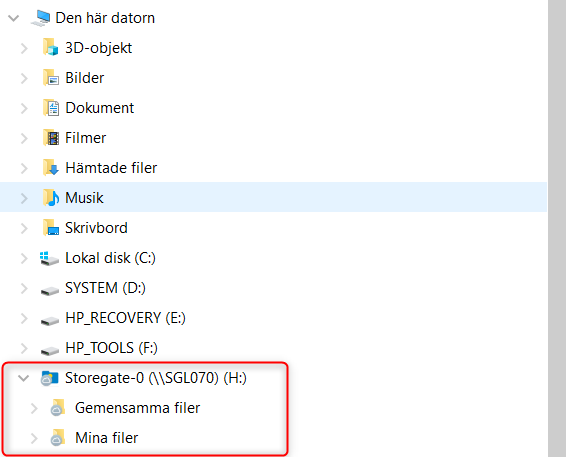Image resolution: width=566 pixels, height=457 pixels.
Task: Expand the Gemensamma filer subfolder
Action: pos(34,408)
